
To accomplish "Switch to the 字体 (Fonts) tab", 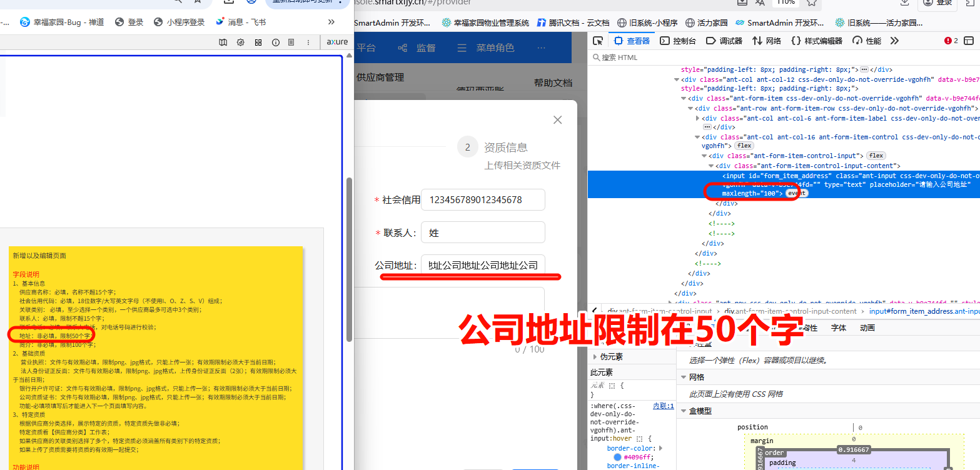I will coord(838,327).
